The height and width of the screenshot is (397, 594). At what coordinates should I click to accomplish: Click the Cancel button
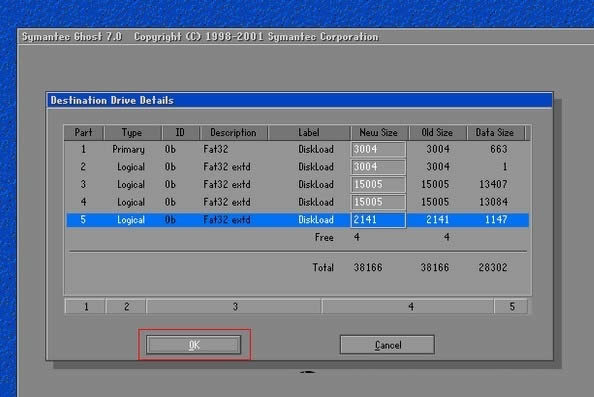(x=387, y=345)
